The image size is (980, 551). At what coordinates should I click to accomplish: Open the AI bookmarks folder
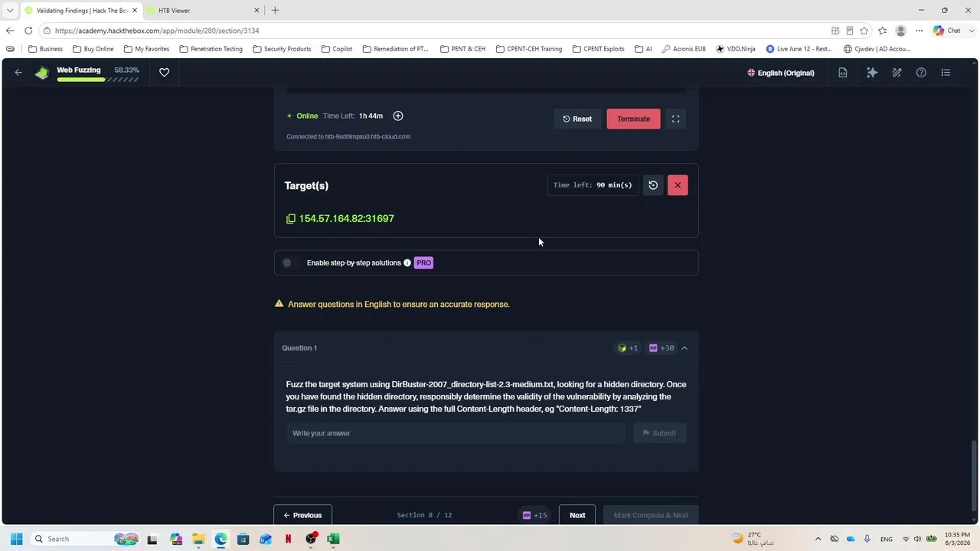[x=643, y=49]
